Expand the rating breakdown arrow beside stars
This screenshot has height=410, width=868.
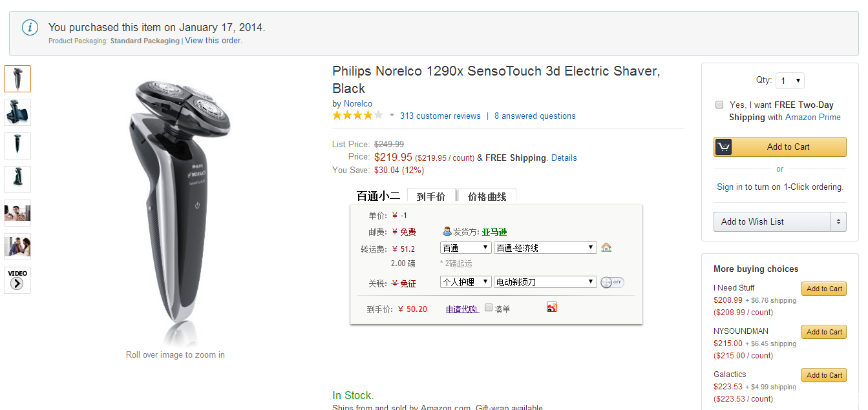click(392, 116)
